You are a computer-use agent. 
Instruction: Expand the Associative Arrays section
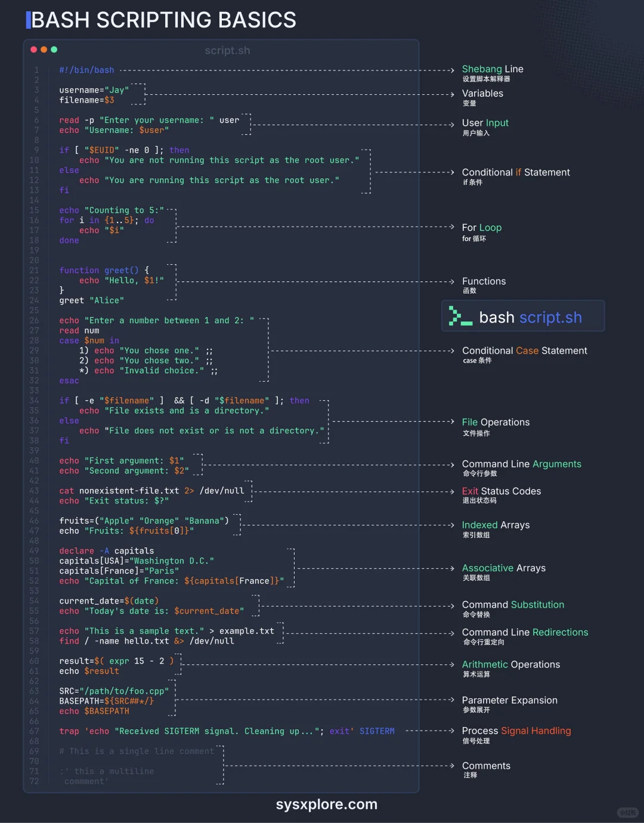[504, 568]
